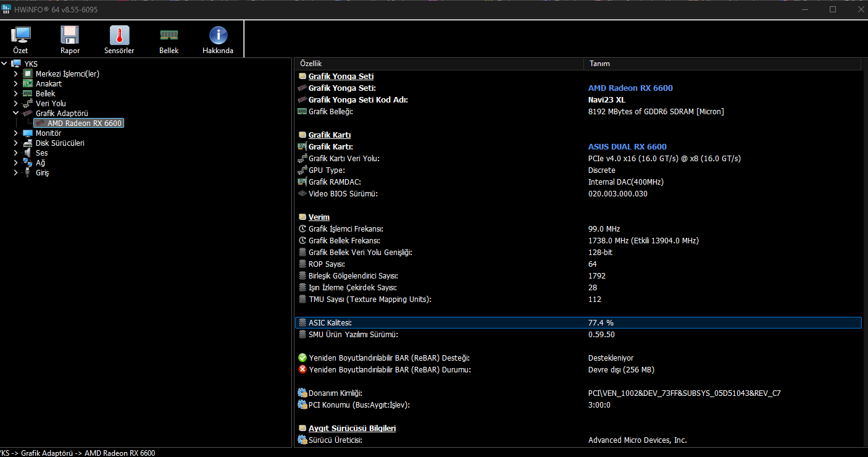Click the Navi23 XL value

tap(606, 99)
